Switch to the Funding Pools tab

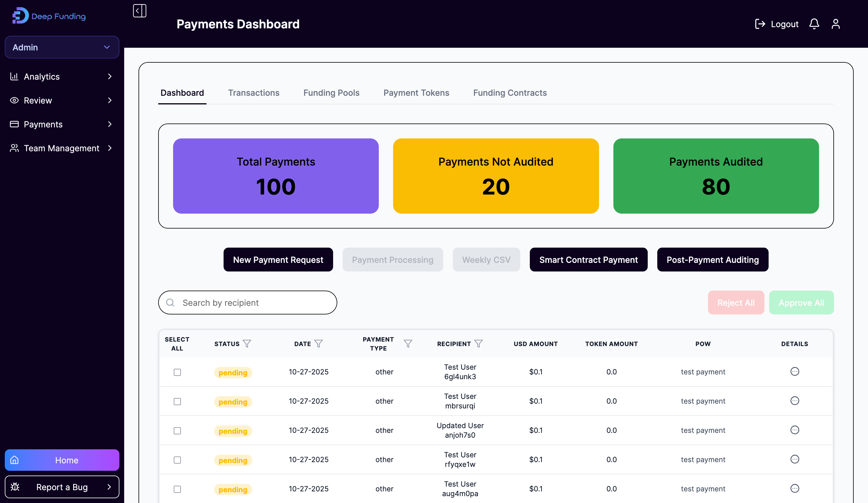[x=331, y=92]
